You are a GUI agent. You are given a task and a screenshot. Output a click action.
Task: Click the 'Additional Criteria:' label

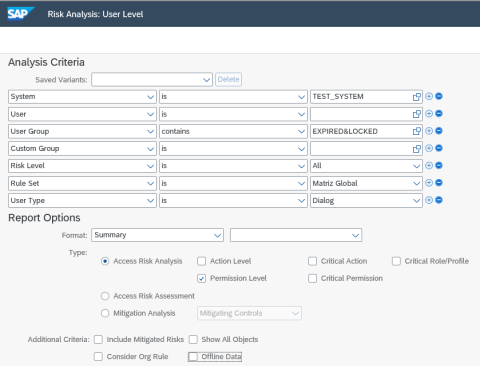click(x=59, y=339)
